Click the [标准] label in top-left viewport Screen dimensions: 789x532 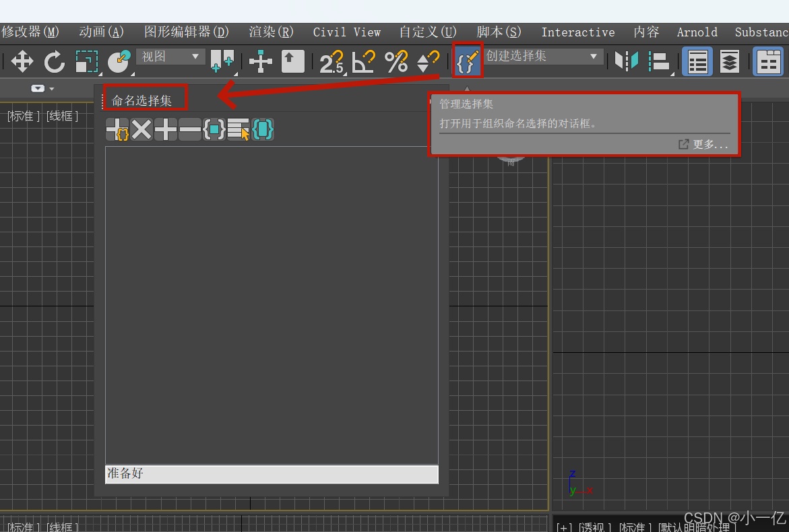pyautogui.click(x=23, y=116)
